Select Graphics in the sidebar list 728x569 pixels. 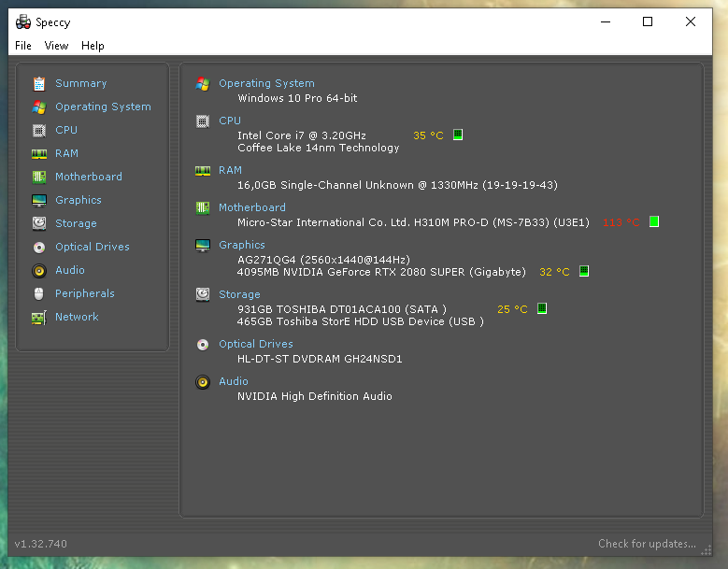pos(79,200)
